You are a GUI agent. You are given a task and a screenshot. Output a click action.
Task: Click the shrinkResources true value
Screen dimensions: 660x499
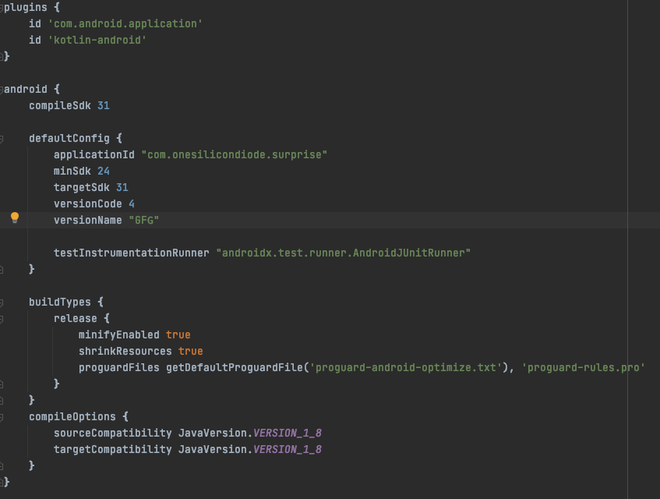click(190, 351)
